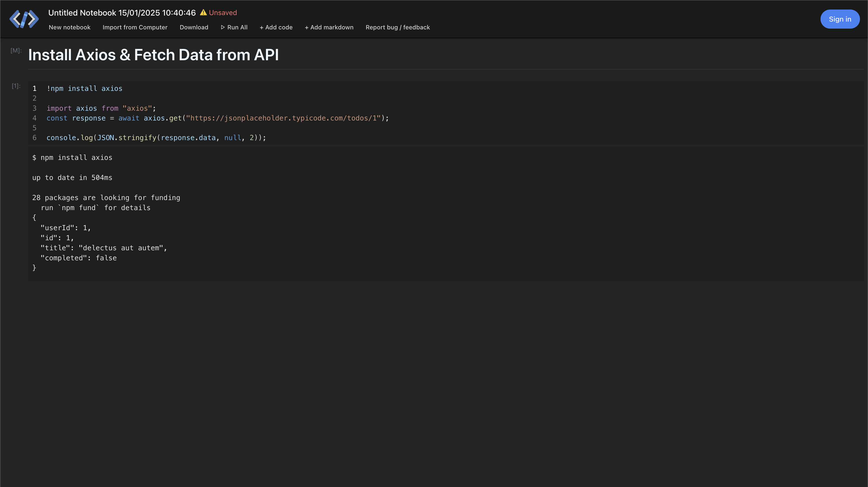Click the "completed": false output line
This screenshot has width=868, height=487.
click(x=79, y=258)
